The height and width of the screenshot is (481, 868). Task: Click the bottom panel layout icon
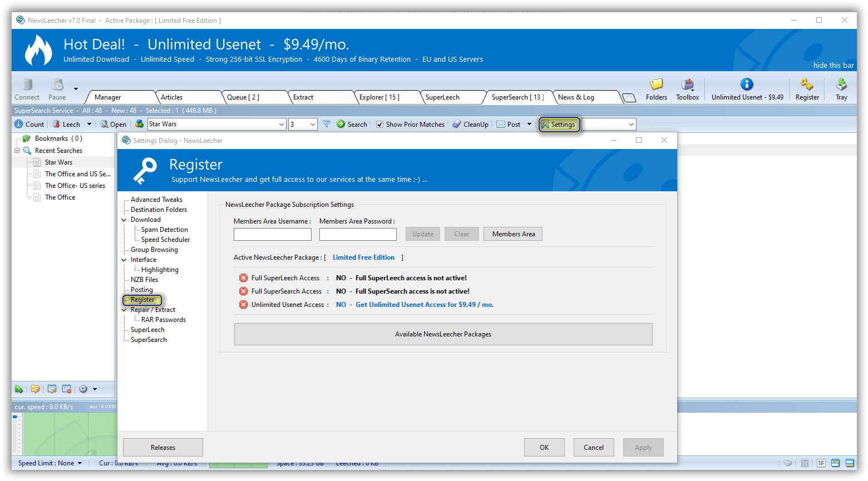click(850, 463)
